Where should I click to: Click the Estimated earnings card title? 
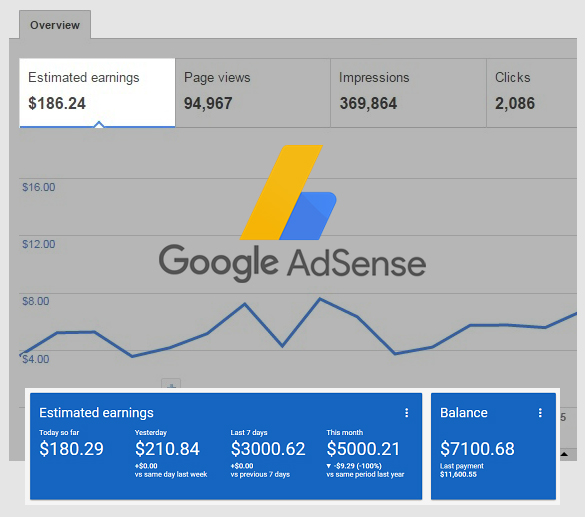click(96, 413)
